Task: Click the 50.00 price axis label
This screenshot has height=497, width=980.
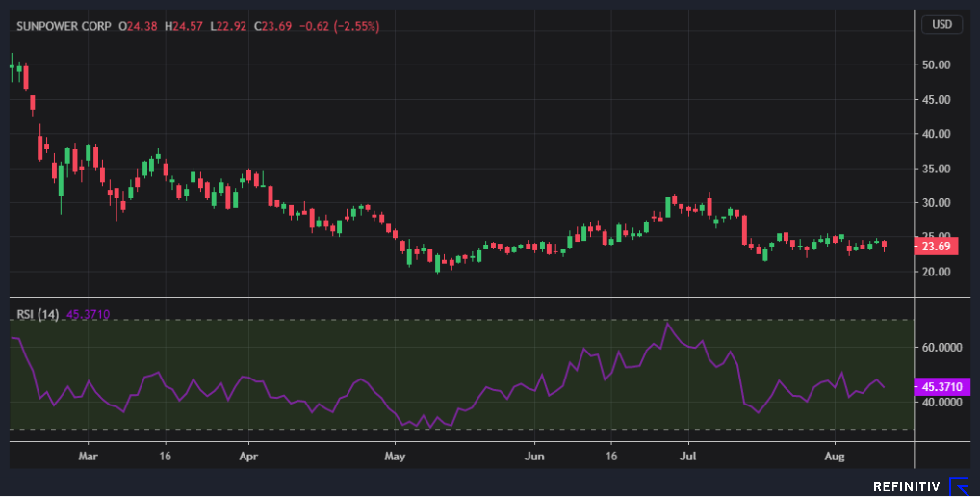Action: pyautogui.click(x=937, y=65)
